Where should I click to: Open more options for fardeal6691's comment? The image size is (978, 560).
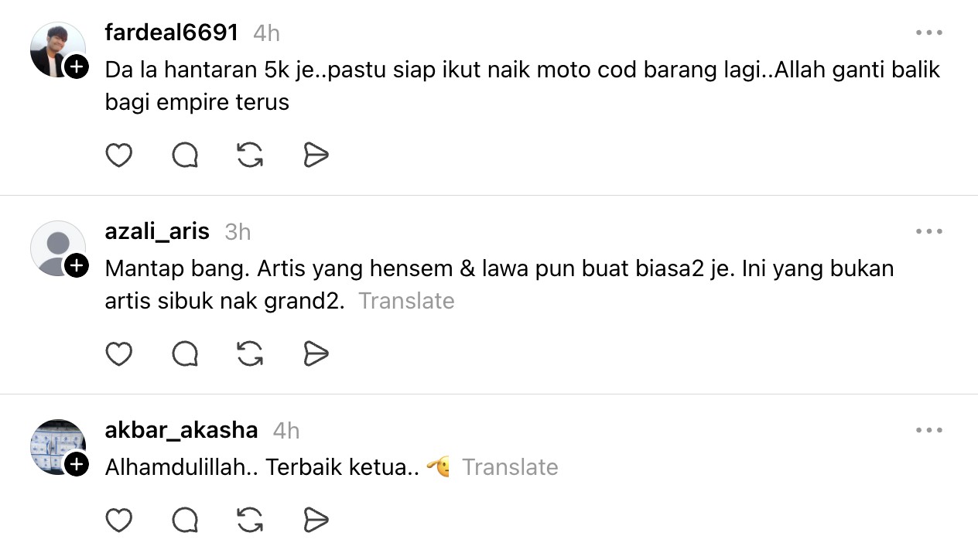click(x=928, y=33)
